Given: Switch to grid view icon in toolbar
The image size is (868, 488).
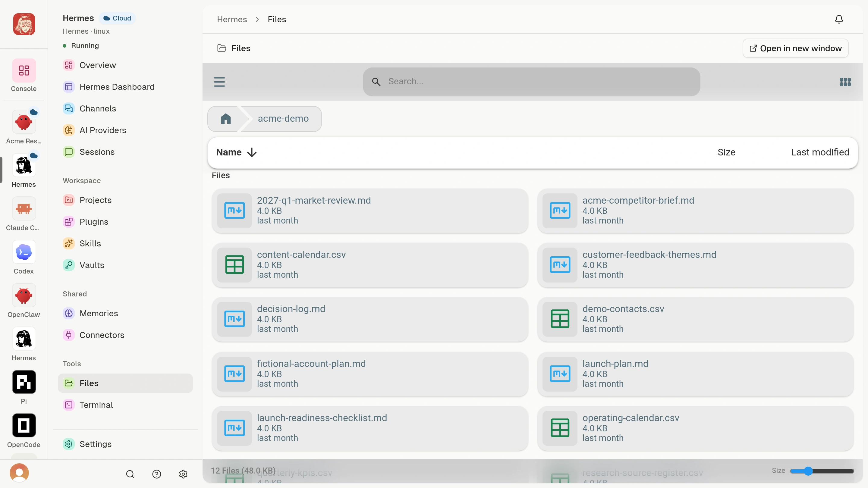Looking at the screenshot, I should [x=845, y=82].
